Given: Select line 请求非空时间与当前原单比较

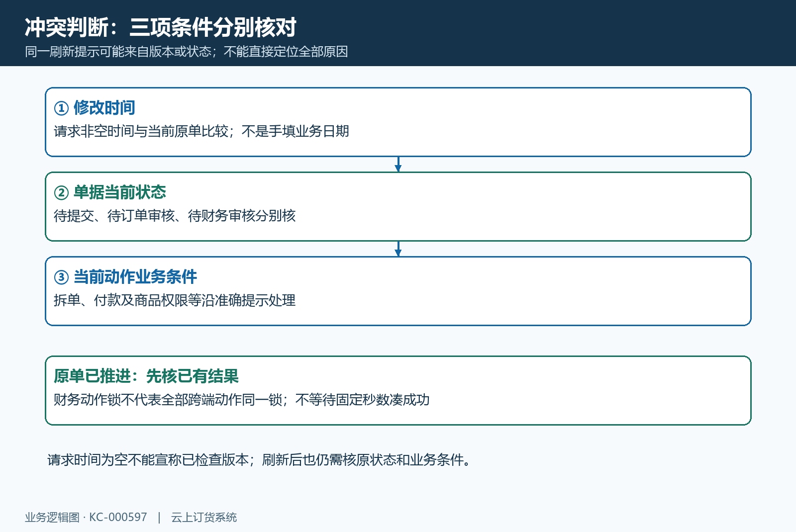Looking at the screenshot, I should (201, 131).
